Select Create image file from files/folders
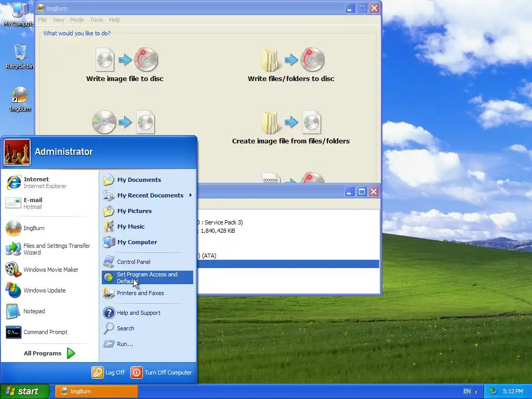532x399 pixels. tap(291, 127)
